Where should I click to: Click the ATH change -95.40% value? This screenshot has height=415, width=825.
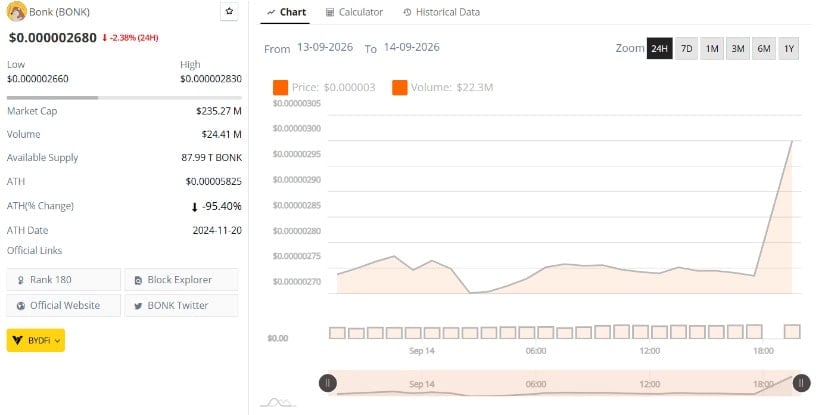click(217, 206)
